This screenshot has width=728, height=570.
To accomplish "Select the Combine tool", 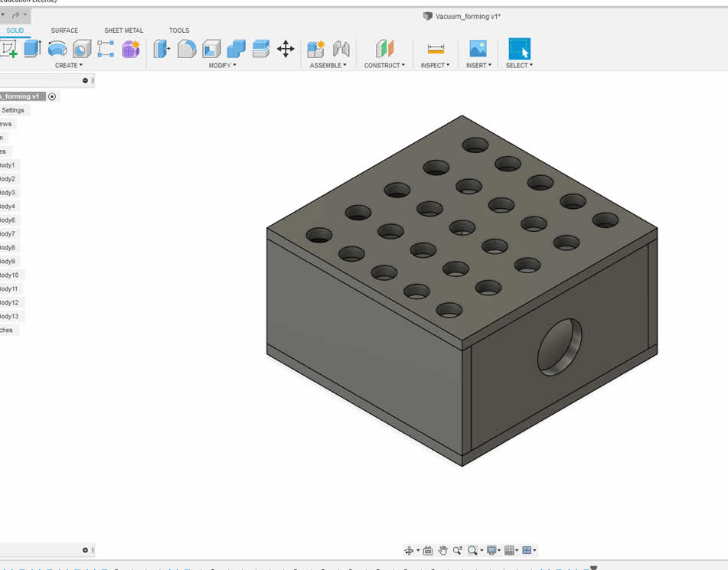I will tap(237, 49).
